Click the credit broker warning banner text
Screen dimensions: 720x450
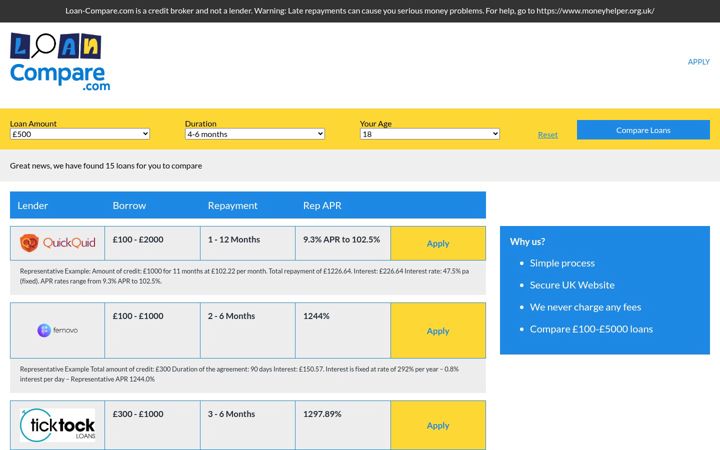click(360, 11)
